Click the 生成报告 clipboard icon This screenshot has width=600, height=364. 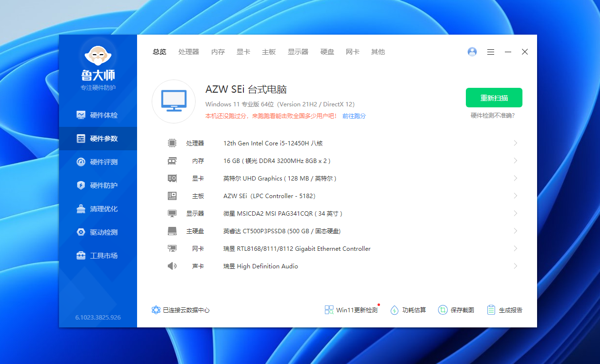[491, 310]
